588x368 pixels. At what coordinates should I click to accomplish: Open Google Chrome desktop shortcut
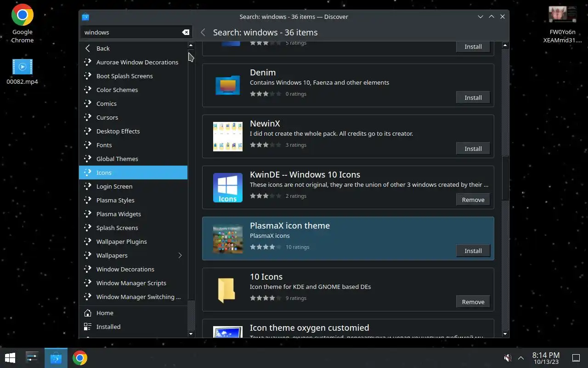click(22, 24)
